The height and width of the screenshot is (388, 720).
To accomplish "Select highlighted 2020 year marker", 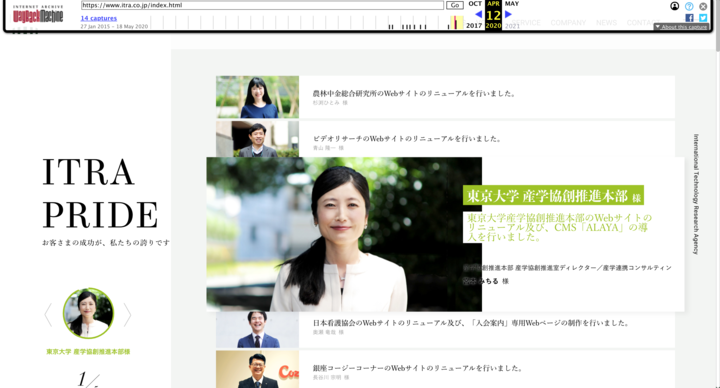I will coord(493,26).
